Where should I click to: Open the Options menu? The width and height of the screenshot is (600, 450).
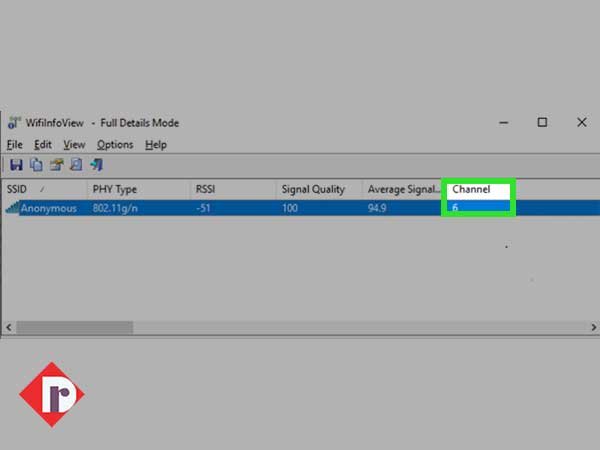coord(115,145)
